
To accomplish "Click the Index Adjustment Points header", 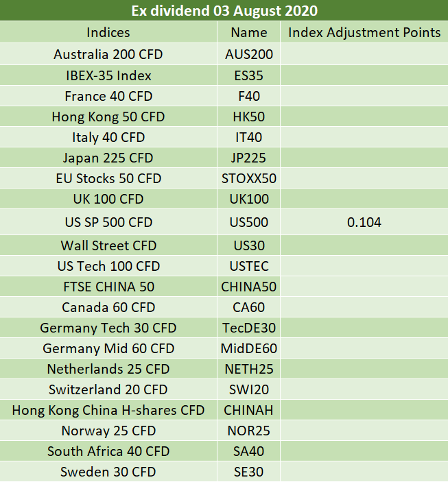I will tap(364, 32).
